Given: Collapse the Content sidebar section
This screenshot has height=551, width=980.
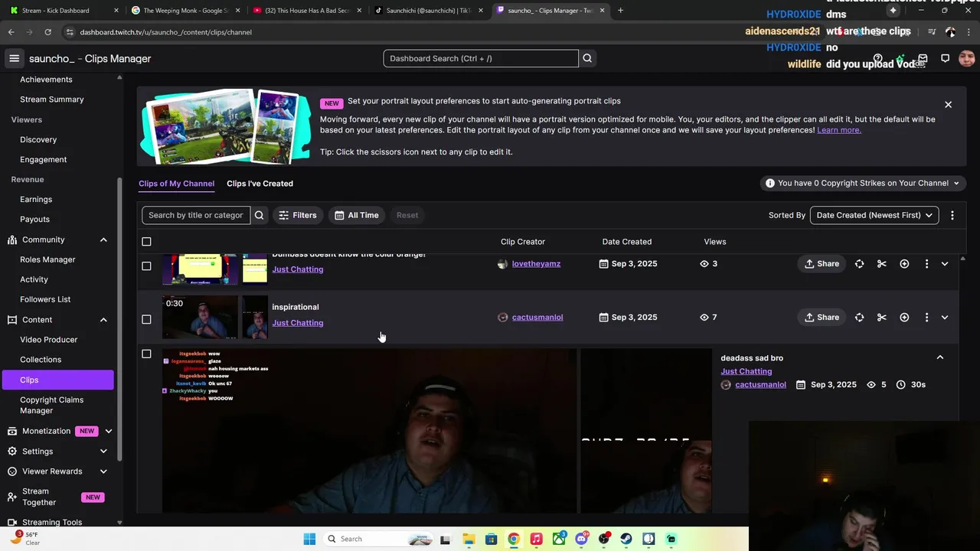Looking at the screenshot, I should tap(103, 320).
